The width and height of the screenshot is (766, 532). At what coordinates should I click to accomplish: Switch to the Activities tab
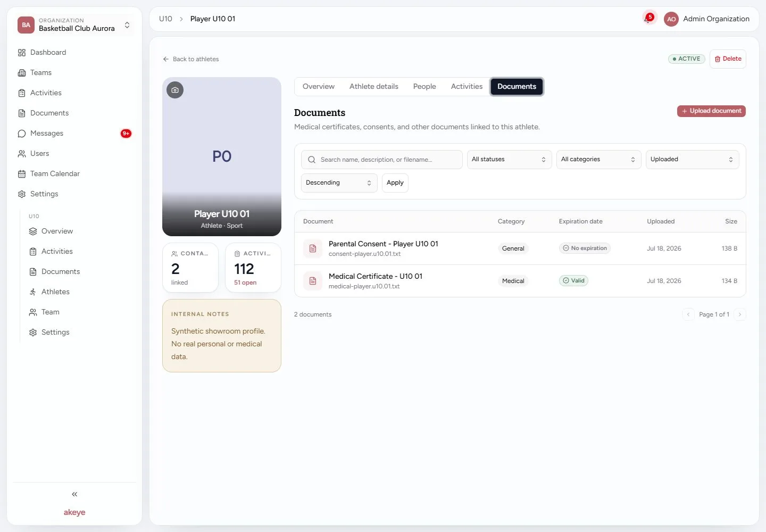[467, 87]
